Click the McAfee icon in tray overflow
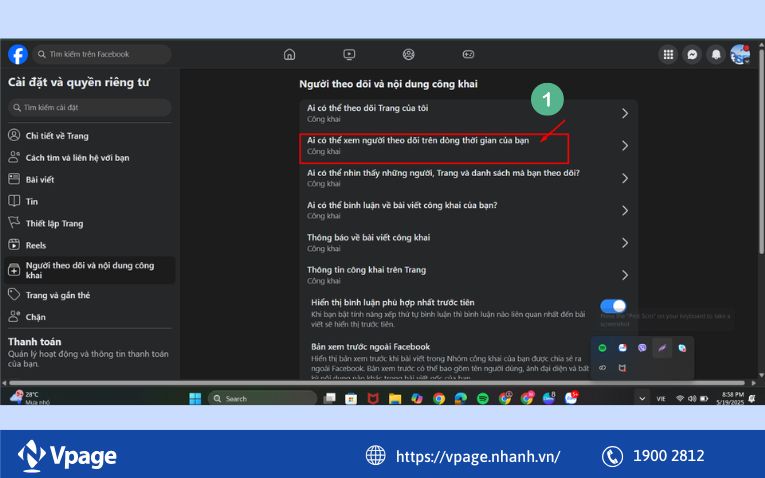This screenshot has height=478, width=765. coord(622,368)
